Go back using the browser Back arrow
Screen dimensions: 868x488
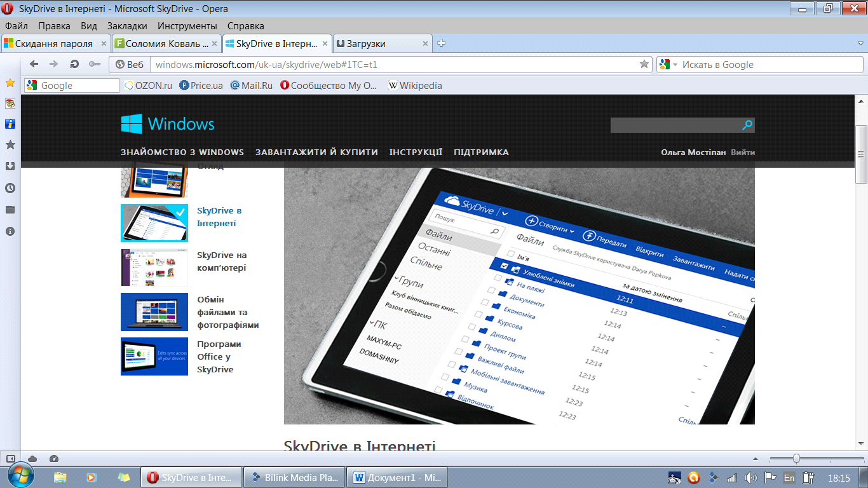tap(34, 64)
